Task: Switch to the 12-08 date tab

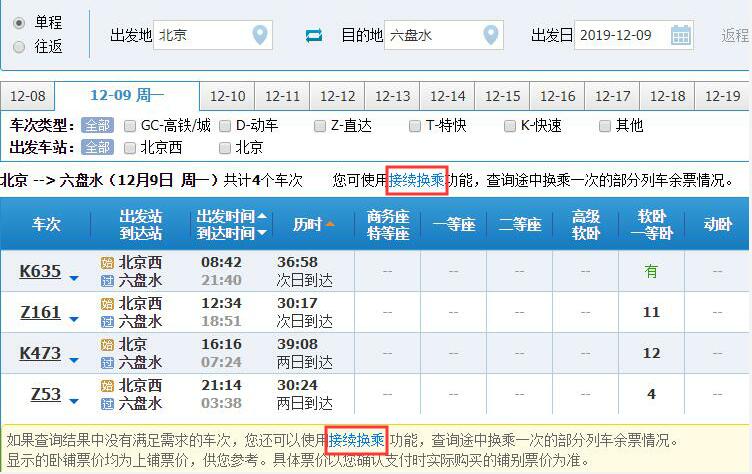Action: 27,96
